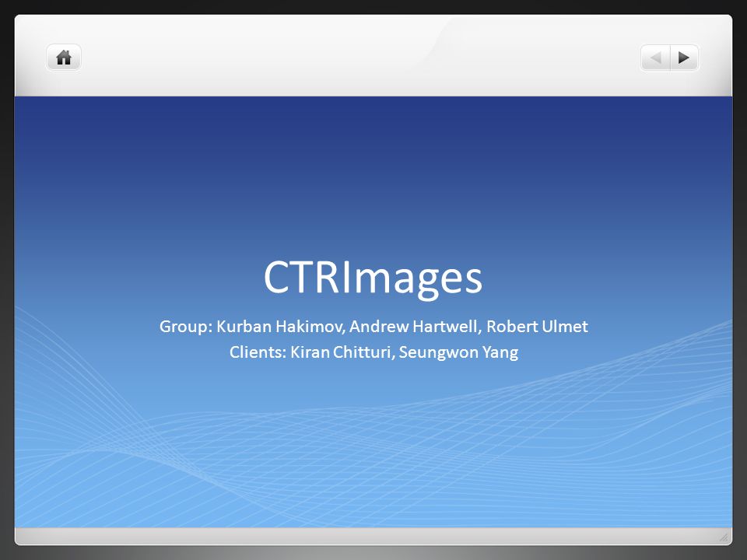Viewport: 747px width, 560px height.
Task: Go back with previous slide arrow
Action: pyautogui.click(x=655, y=58)
